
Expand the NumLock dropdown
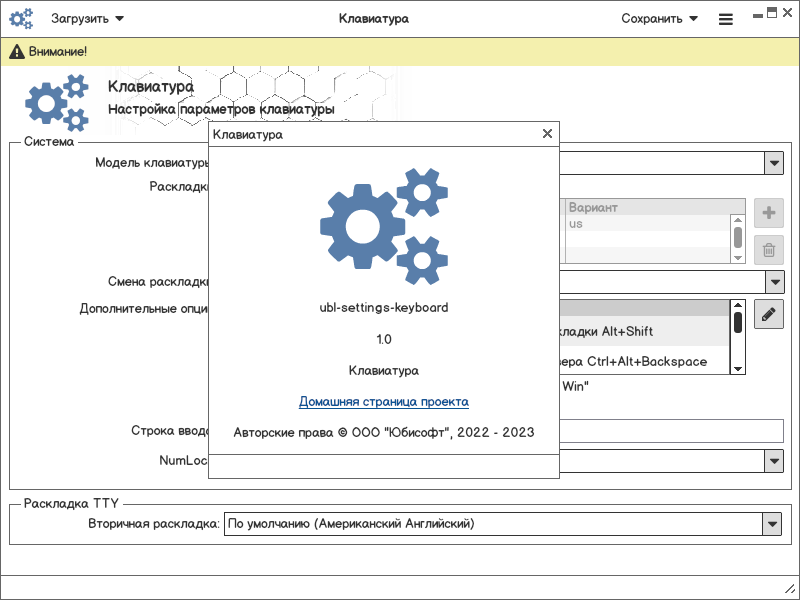[773, 460]
